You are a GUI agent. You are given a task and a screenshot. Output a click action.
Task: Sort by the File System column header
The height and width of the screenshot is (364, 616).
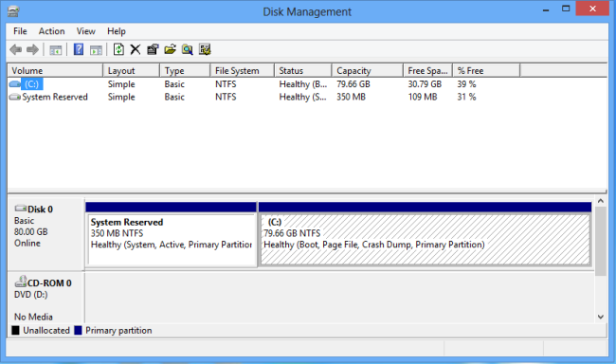pyautogui.click(x=243, y=71)
